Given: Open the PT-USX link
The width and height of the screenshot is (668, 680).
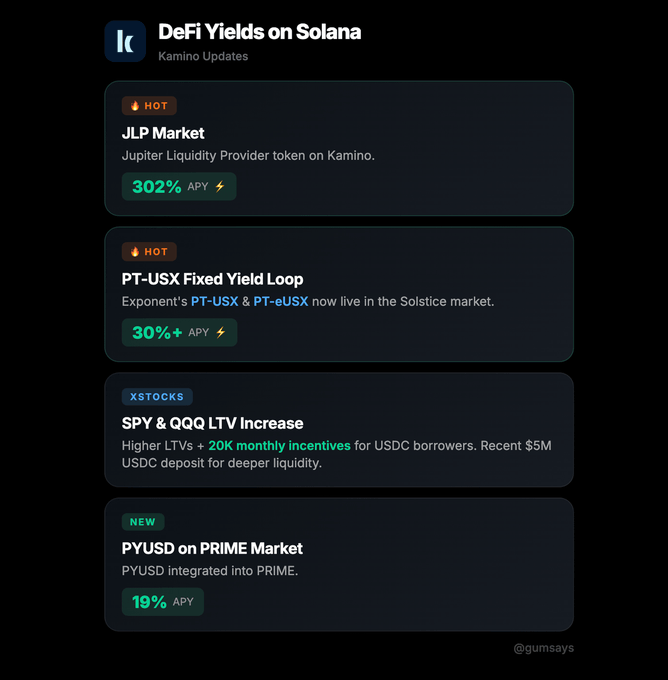Looking at the screenshot, I should tap(214, 301).
